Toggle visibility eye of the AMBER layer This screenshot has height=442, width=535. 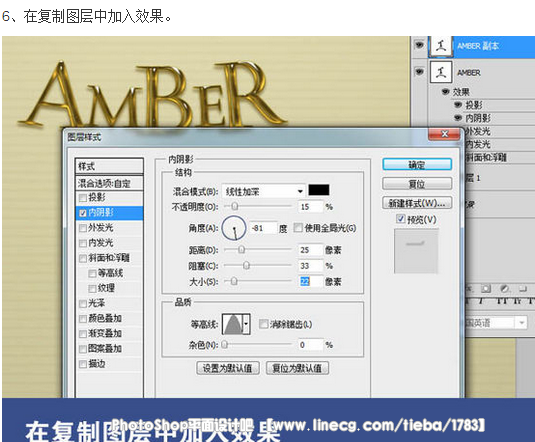(419, 72)
